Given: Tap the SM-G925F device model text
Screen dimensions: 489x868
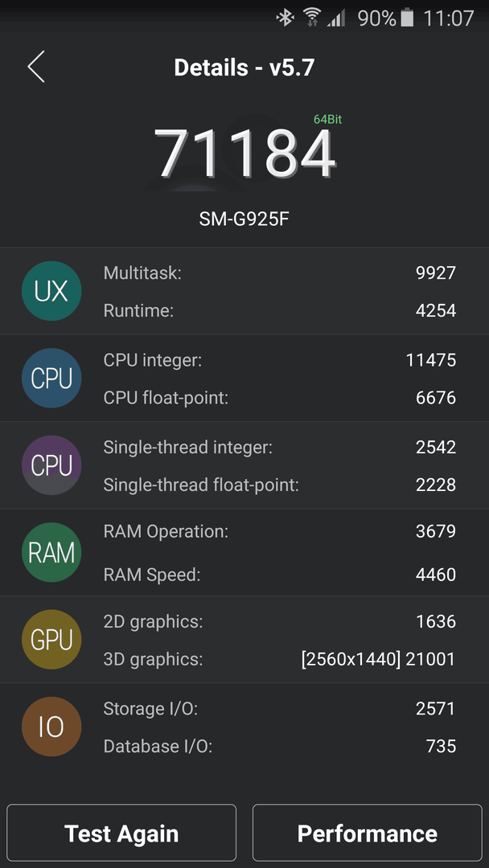Looking at the screenshot, I should click(x=244, y=219).
